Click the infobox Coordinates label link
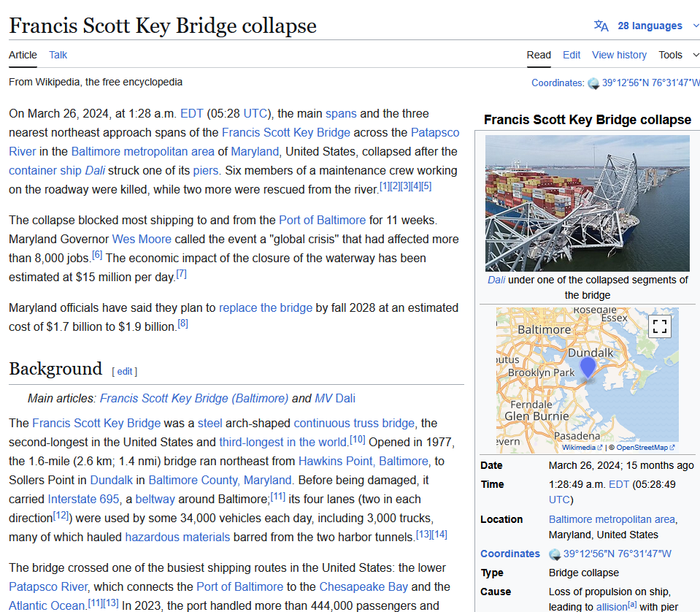Viewport: 700px width, 612px height. pos(510,554)
